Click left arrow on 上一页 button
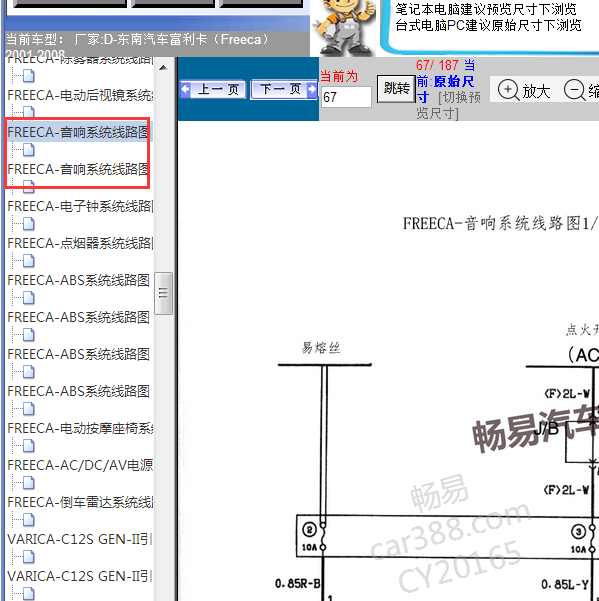This screenshot has width=599, height=601. pyautogui.click(x=185, y=89)
